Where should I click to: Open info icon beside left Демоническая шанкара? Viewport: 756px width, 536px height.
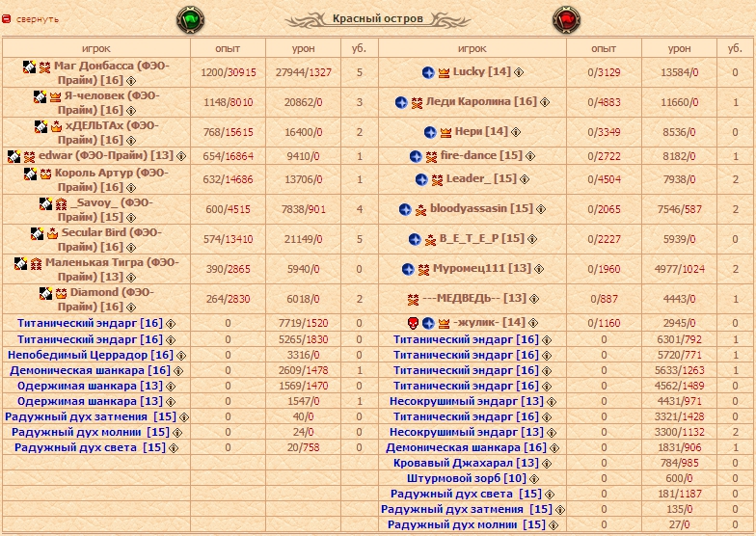(177, 371)
